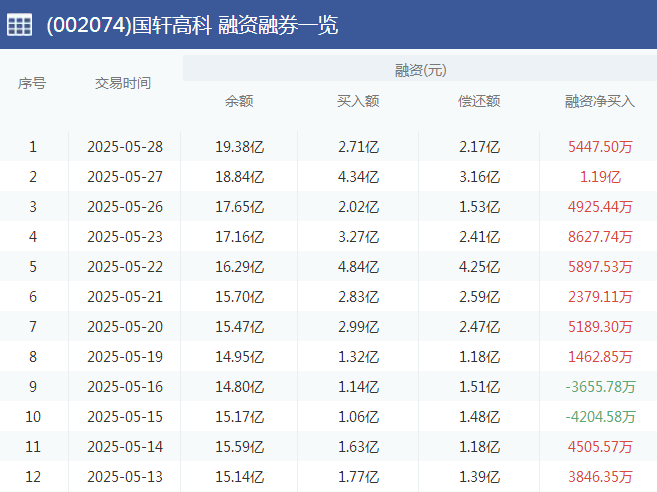Click buy amount 4.34亿
This screenshot has width=657, height=492.
coord(359,177)
